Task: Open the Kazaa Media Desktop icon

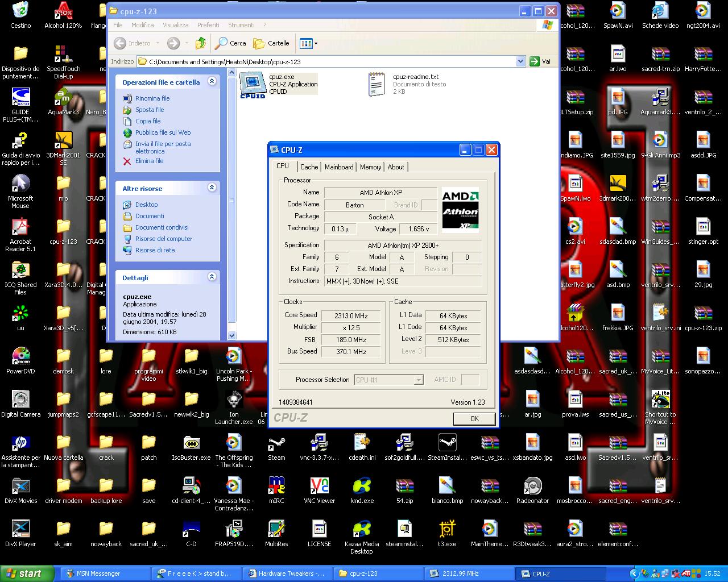Action: click(x=362, y=538)
